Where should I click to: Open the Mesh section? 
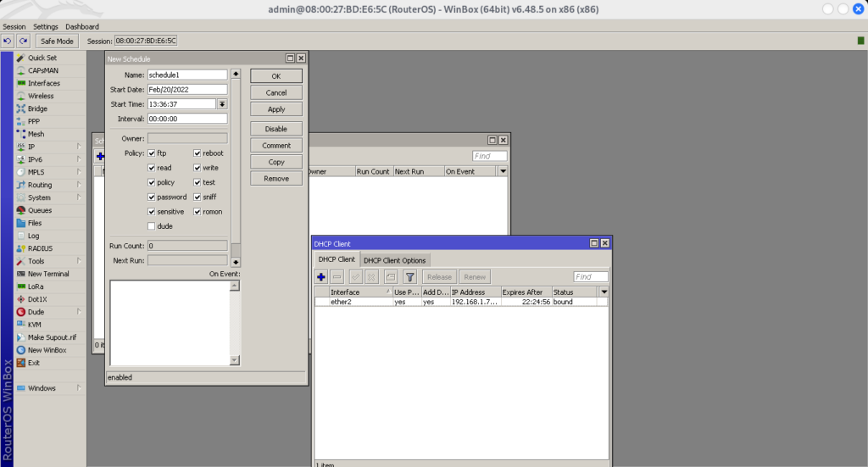[x=36, y=134]
